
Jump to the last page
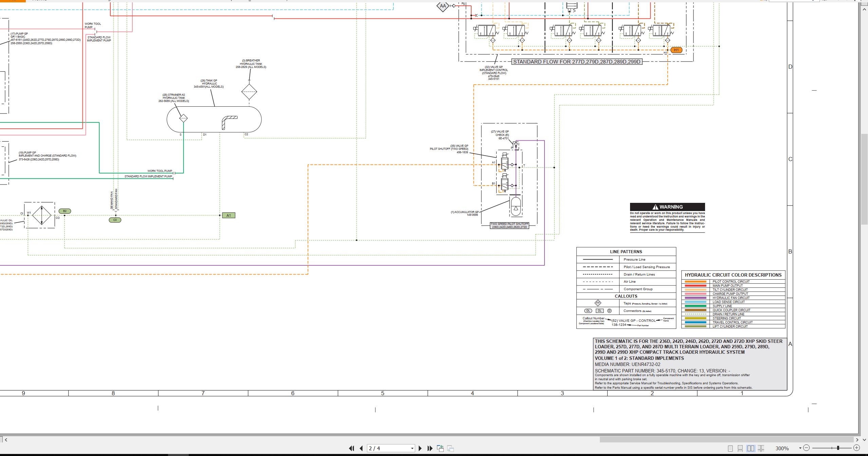(430, 448)
